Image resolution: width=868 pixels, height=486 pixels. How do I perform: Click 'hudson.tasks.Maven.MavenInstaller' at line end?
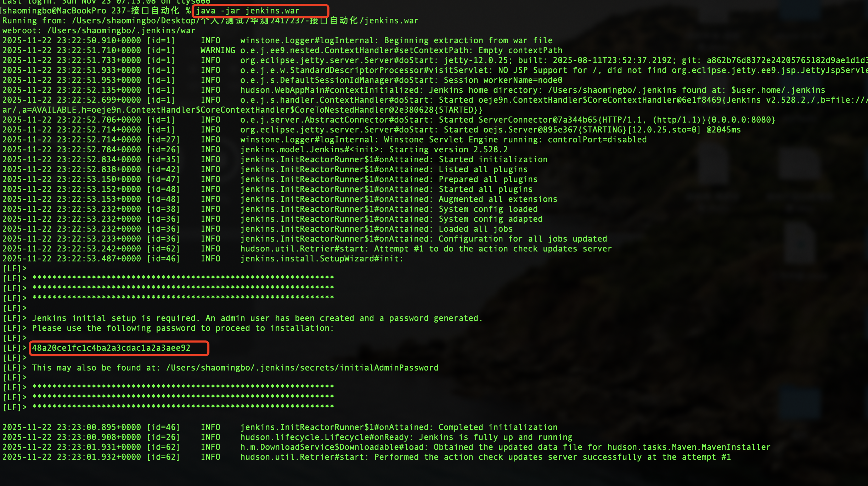click(x=689, y=447)
